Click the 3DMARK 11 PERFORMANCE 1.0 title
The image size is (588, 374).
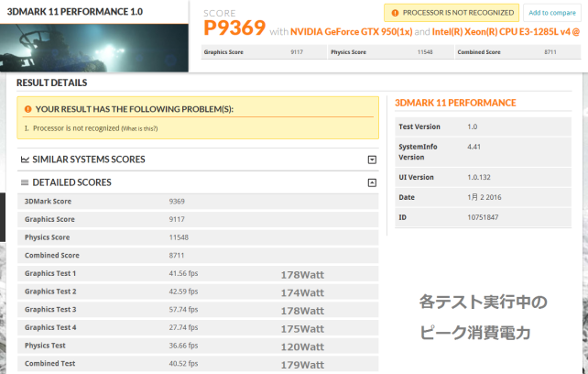tap(75, 12)
